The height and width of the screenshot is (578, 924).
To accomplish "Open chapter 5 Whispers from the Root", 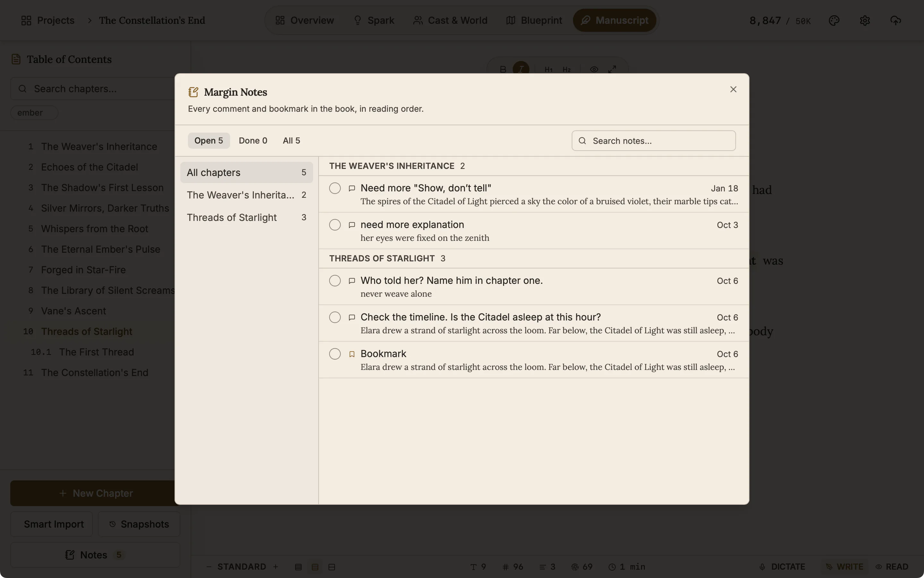I will coord(94,229).
